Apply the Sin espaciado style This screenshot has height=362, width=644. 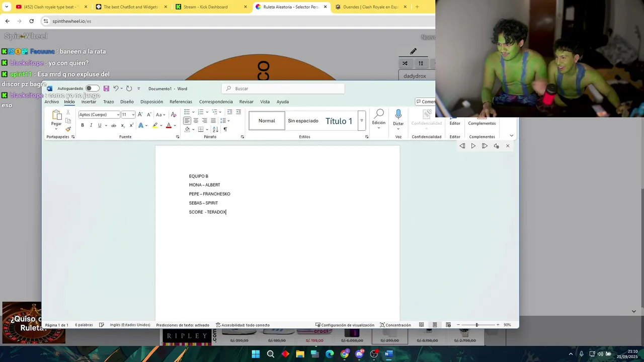pos(303,121)
